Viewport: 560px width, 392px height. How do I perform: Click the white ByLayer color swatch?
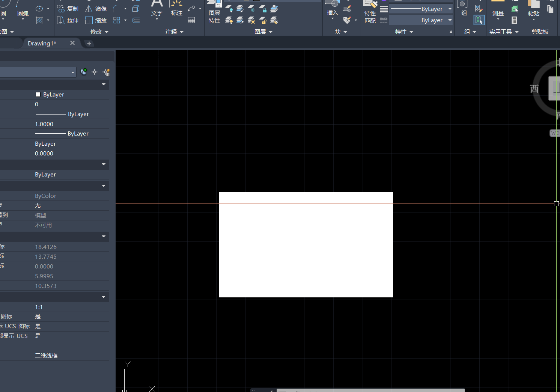[x=38, y=95]
